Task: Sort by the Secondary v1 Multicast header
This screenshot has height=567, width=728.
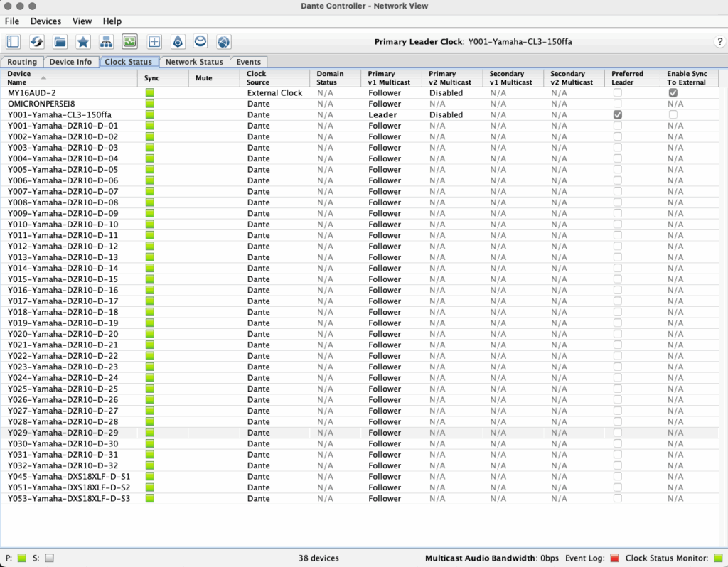Action: [x=513, y=78]
